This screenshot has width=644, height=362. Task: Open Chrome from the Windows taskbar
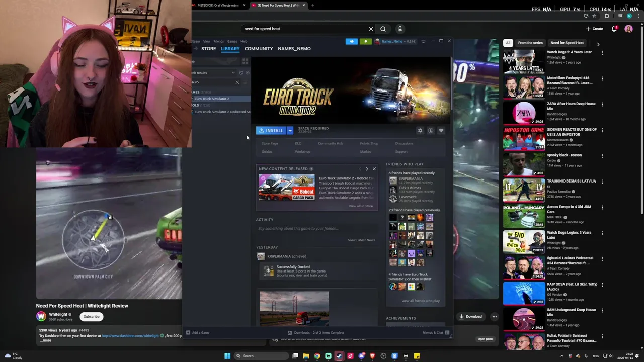[317, 356]
